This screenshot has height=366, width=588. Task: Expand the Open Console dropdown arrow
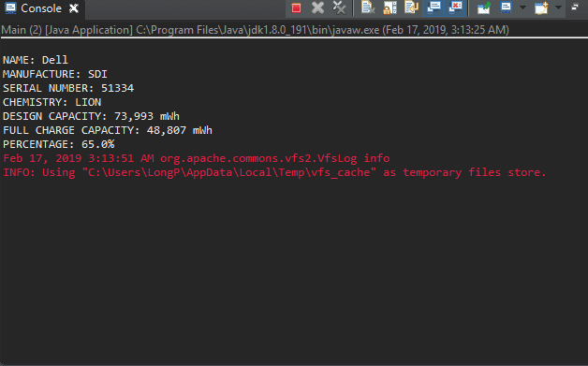(558, 7)
